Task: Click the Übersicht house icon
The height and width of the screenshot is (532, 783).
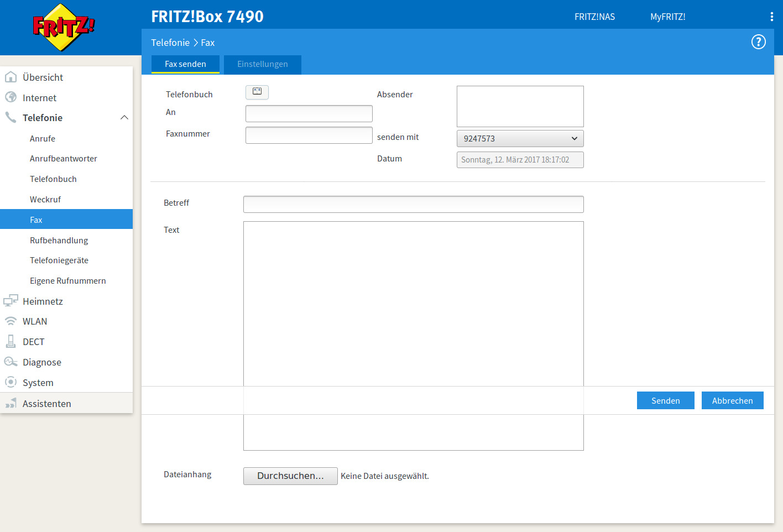Action: click(11, 77)
